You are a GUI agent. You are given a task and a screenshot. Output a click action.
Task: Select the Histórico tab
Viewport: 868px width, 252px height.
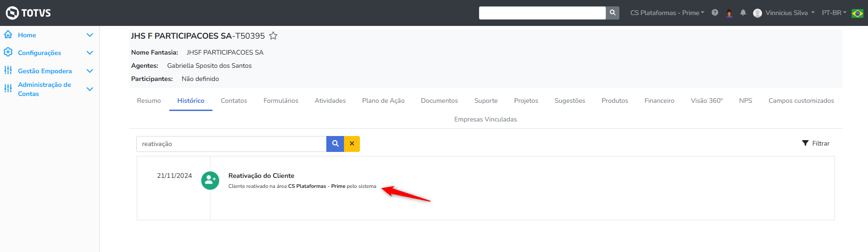coord(191,101)
